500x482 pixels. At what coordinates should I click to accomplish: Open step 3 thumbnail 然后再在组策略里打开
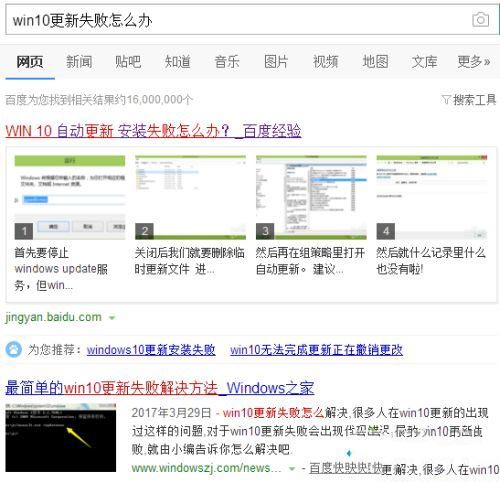tap(311, 197)
